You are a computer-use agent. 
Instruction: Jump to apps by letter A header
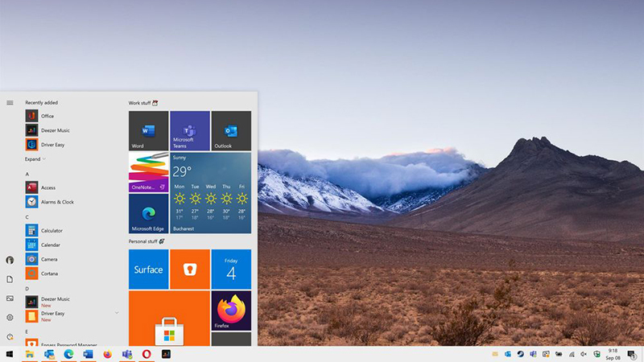(x=27, y=174)
